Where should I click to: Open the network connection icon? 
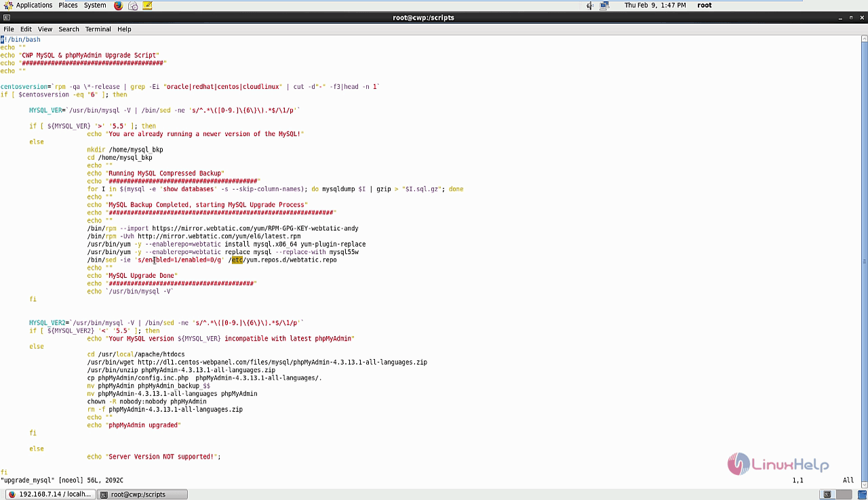click(605, 5)
